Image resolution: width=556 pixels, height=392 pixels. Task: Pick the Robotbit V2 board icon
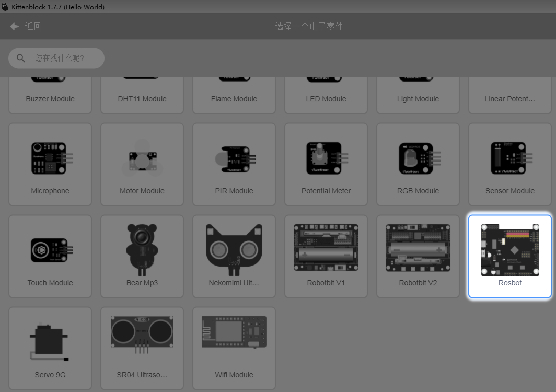coord(418,248)
